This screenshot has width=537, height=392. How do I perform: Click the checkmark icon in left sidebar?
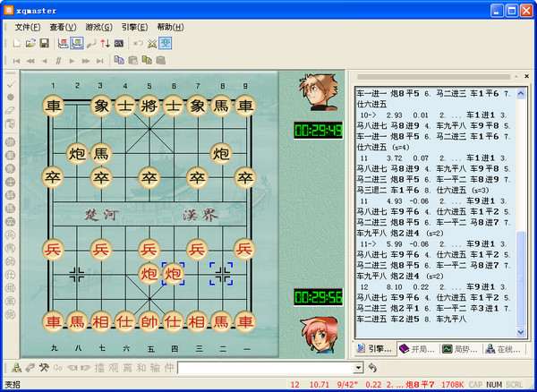(11, 84)
